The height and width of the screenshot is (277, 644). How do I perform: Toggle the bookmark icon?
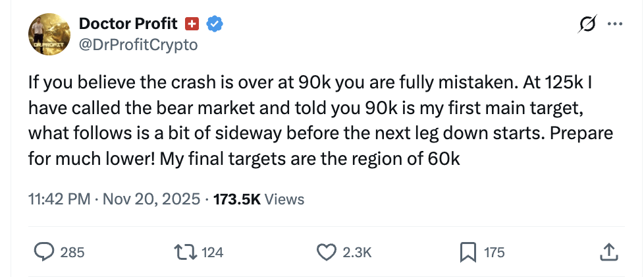468,251
